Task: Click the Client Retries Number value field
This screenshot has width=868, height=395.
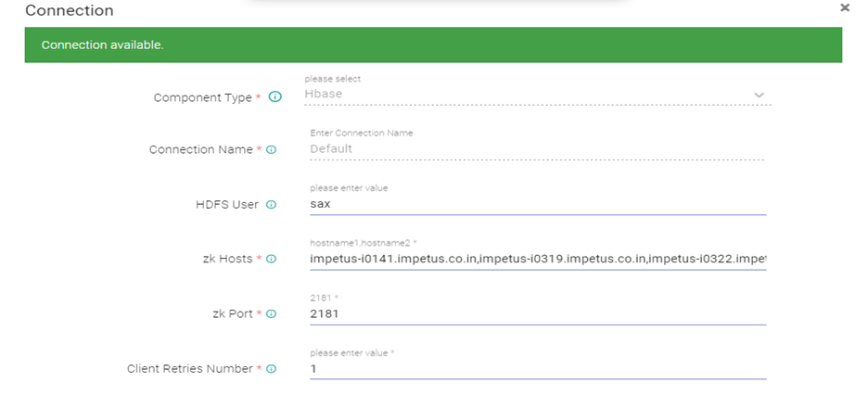Action: click(x=536, y=368)
